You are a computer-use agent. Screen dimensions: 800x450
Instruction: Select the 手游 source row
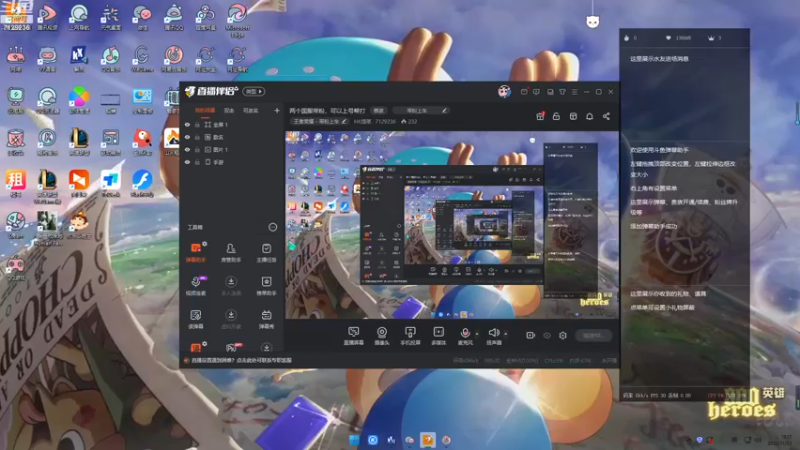point(231,162)
